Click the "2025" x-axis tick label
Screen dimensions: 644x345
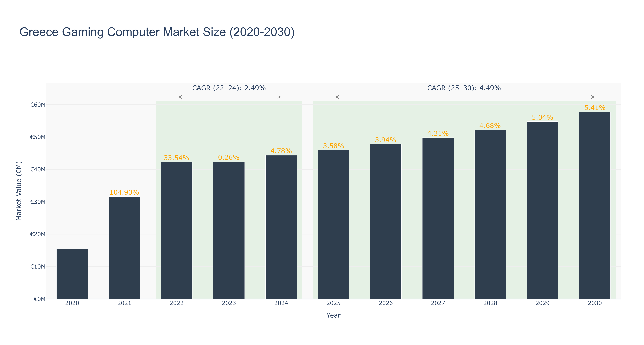point(333,303)
